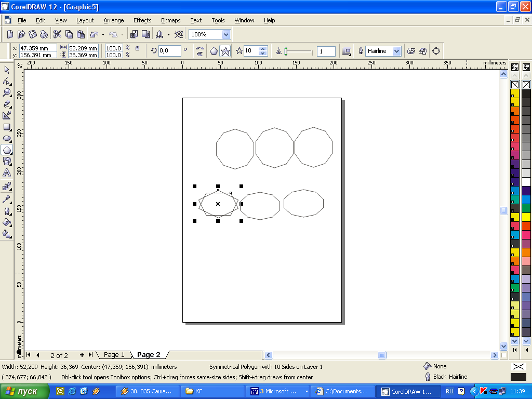Select the Pick tool arrow

pyautogui.click(x=7, y=70)
